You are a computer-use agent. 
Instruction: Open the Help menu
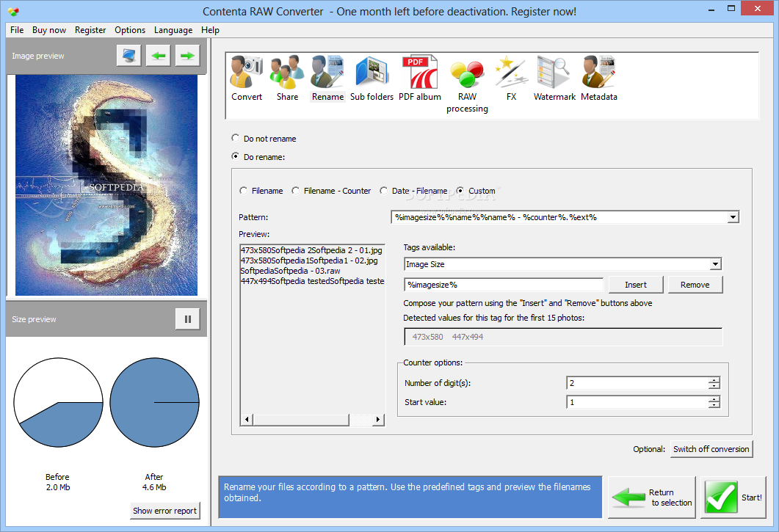tap(210, 30)
